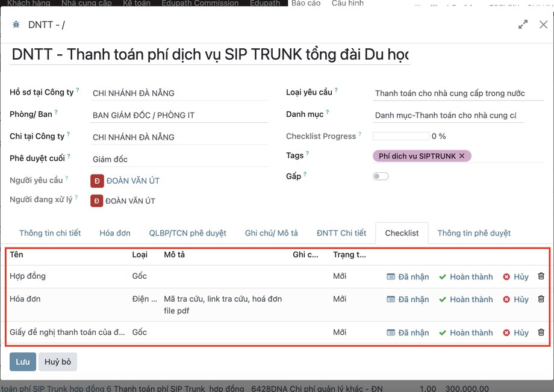Switch to Thông tin phê duyệt tab
This screenshot has width=554, height=392.
point(474,233)
